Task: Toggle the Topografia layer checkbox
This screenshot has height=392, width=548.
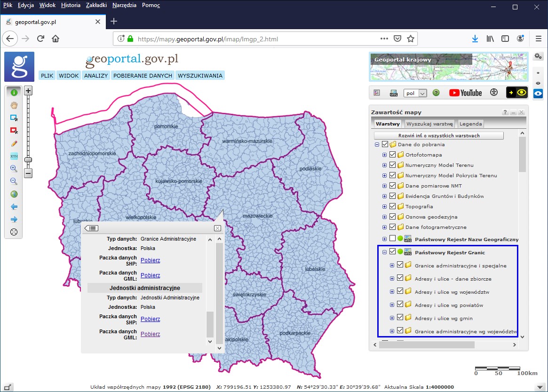Action: [x=392, y=206]
